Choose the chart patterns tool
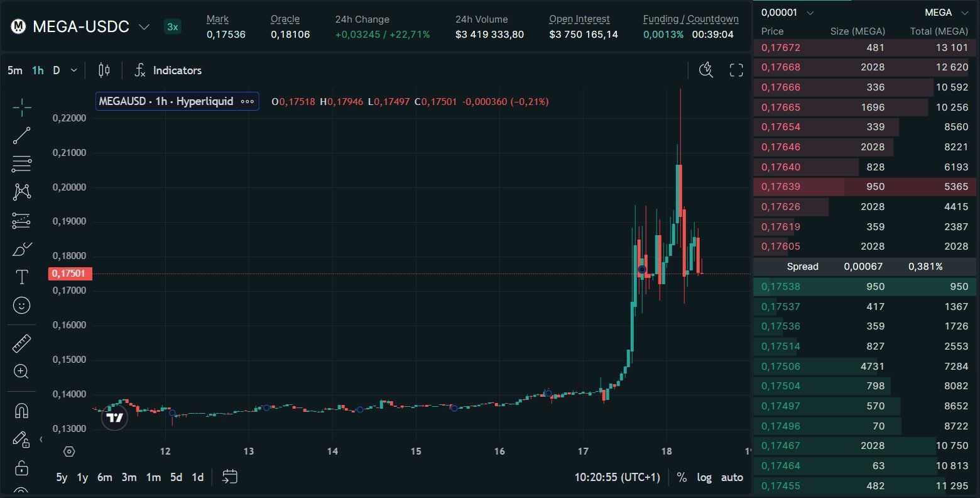980x498 pixels. click(22, 192)
